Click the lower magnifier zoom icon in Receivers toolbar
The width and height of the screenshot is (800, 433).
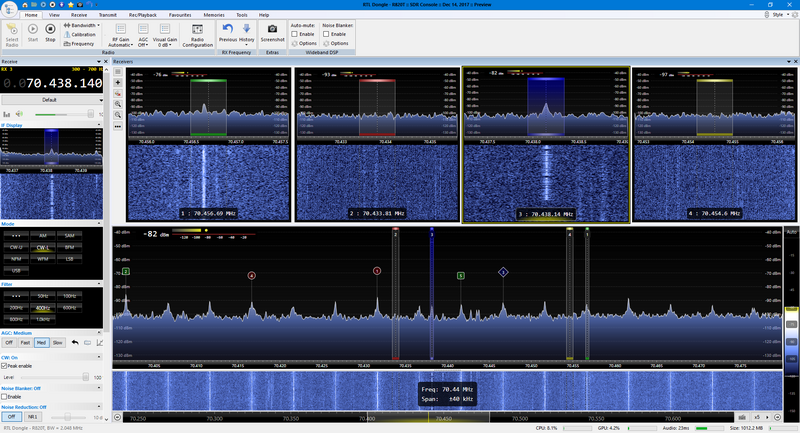(118, 115)
